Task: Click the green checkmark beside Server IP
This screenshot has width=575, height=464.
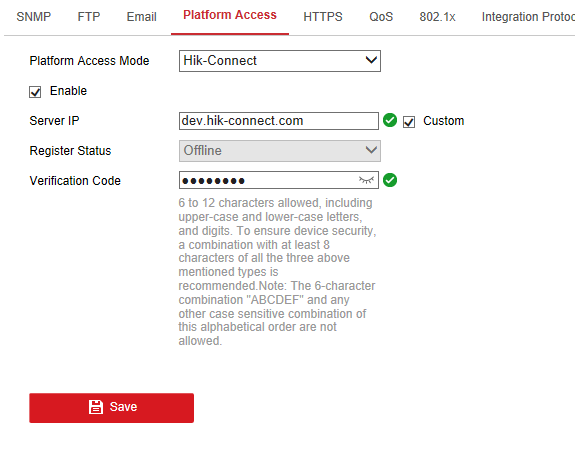Action: [x=390, y=120]
